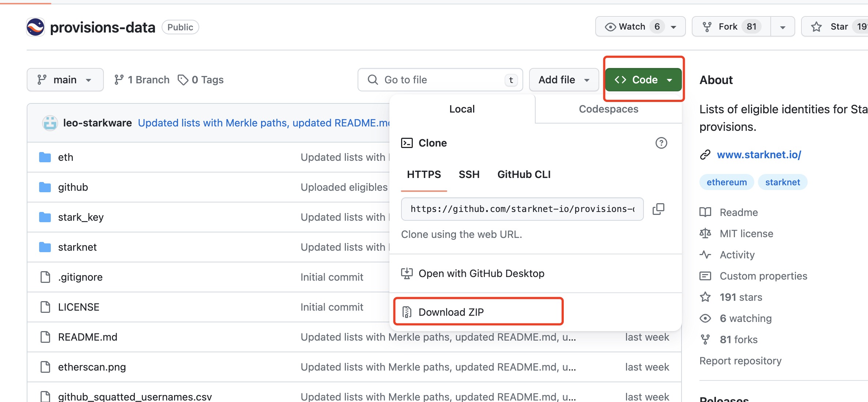Click the starknet folder icon
Viewport: 868px width, 402px height.
click(45, 247)
